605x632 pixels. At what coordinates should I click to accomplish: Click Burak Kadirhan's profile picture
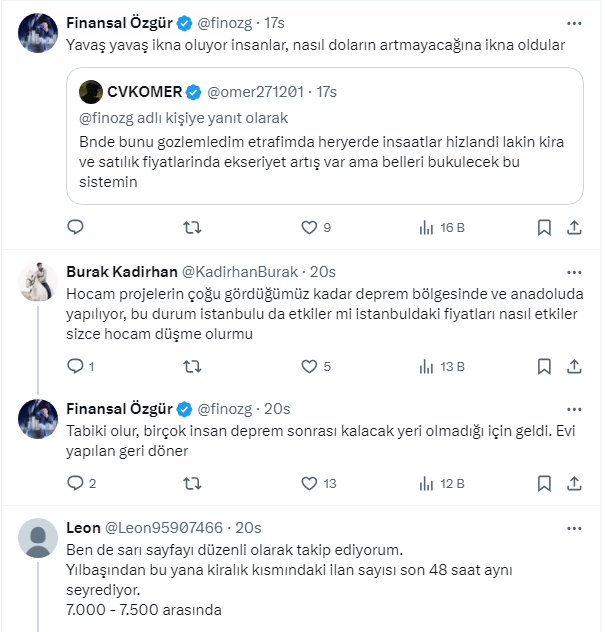pos(38,282)
